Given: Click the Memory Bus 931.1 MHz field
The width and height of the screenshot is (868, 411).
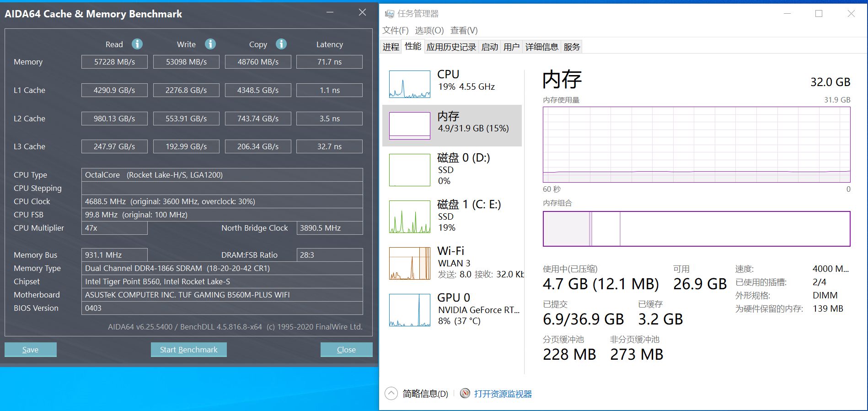Looking at the screenshot, I should pos(114,255).
